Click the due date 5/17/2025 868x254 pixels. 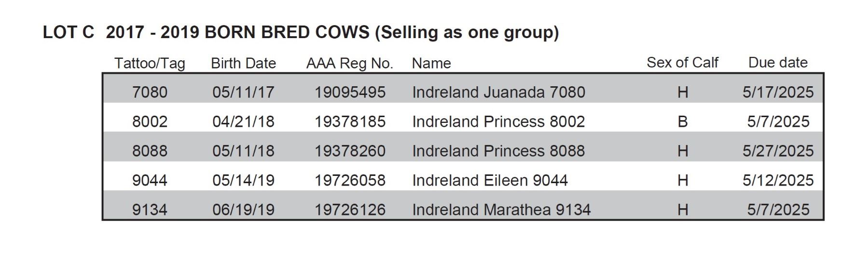coord(778,92)
